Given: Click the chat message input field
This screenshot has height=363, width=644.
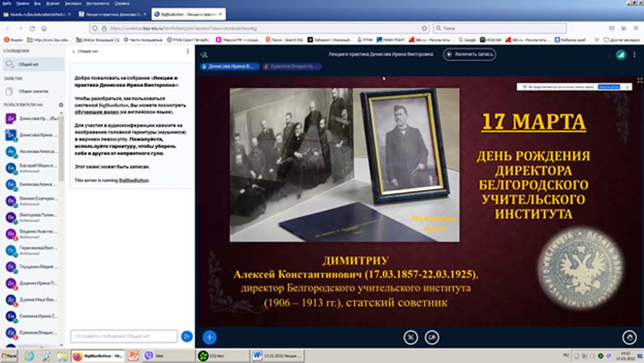Looking at the screenshot, I should pyautogui.click(x=124, y=336).
